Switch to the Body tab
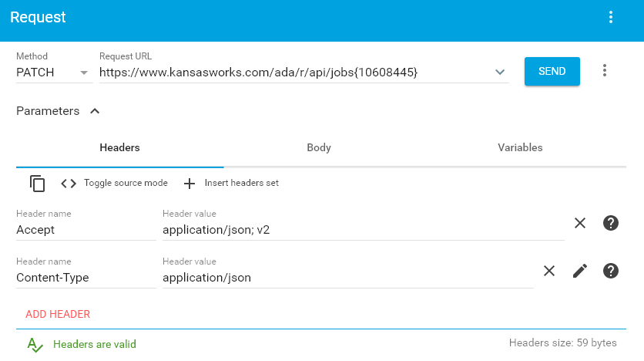This screenshot has width=644, height=361. [x=319, y=147]
